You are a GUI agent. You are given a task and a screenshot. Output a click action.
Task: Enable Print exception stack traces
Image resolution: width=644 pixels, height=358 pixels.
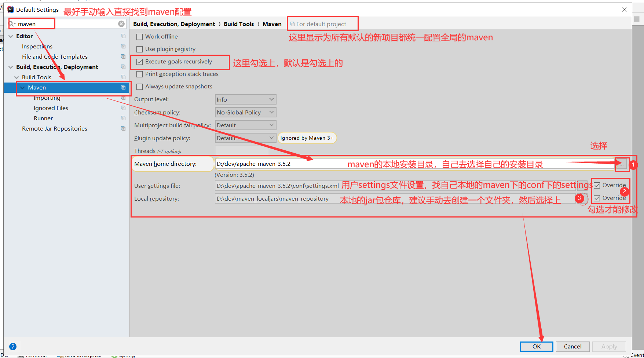pos(140,74)
